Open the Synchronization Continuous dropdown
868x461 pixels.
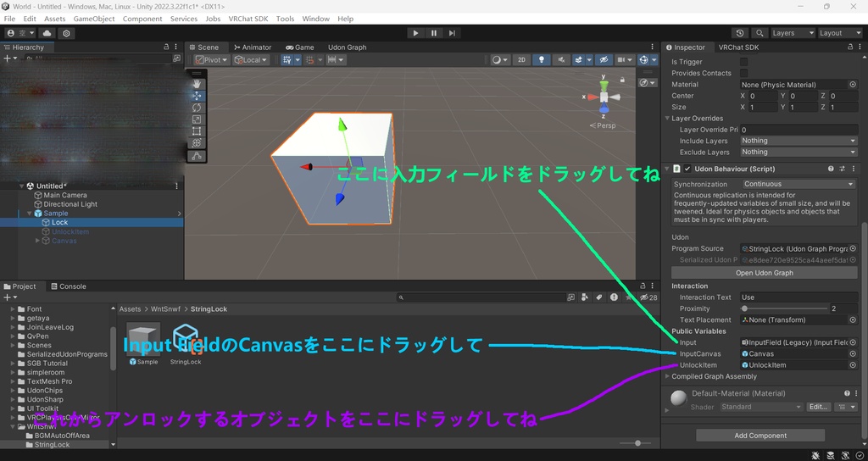pyautogui.click(x=798, y=184)
